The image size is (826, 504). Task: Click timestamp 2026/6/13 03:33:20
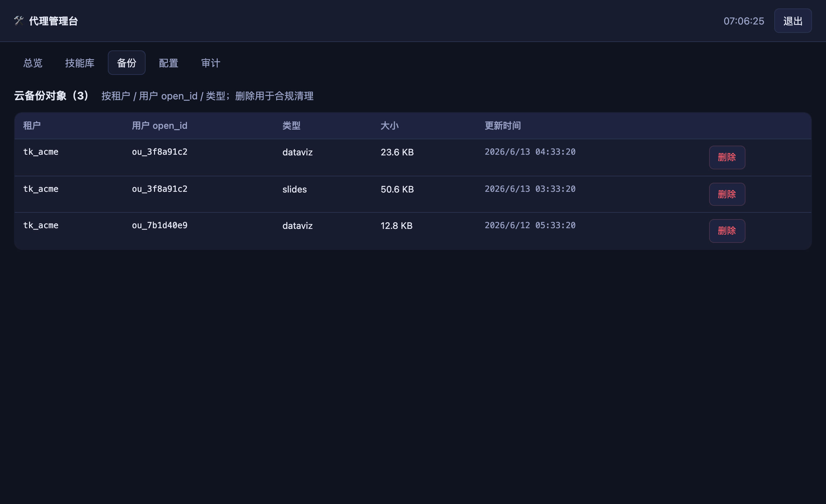click(x=530, y=189)
